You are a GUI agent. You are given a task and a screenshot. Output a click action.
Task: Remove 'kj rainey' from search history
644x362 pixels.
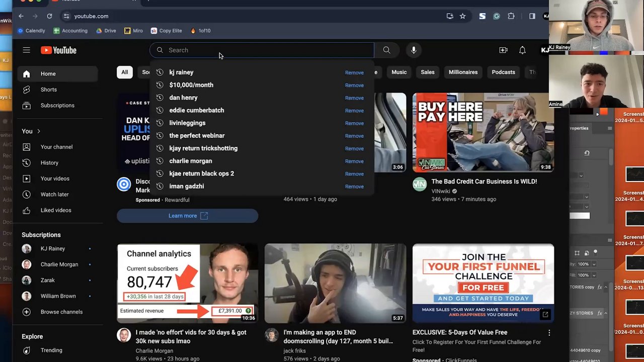coord(354,72)
